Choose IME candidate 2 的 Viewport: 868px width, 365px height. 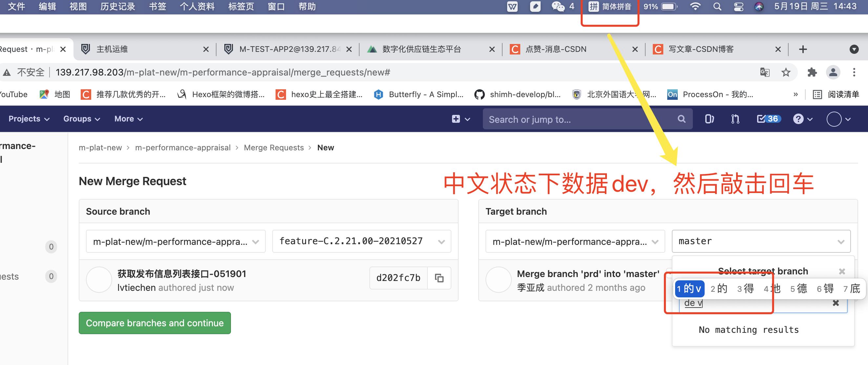click(719, 289)
